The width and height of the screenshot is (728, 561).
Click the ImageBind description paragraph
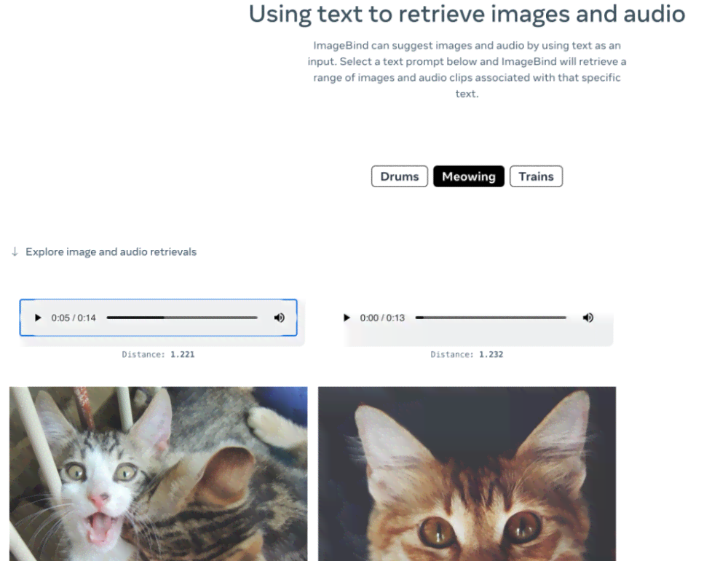click(x=467, y=69)
